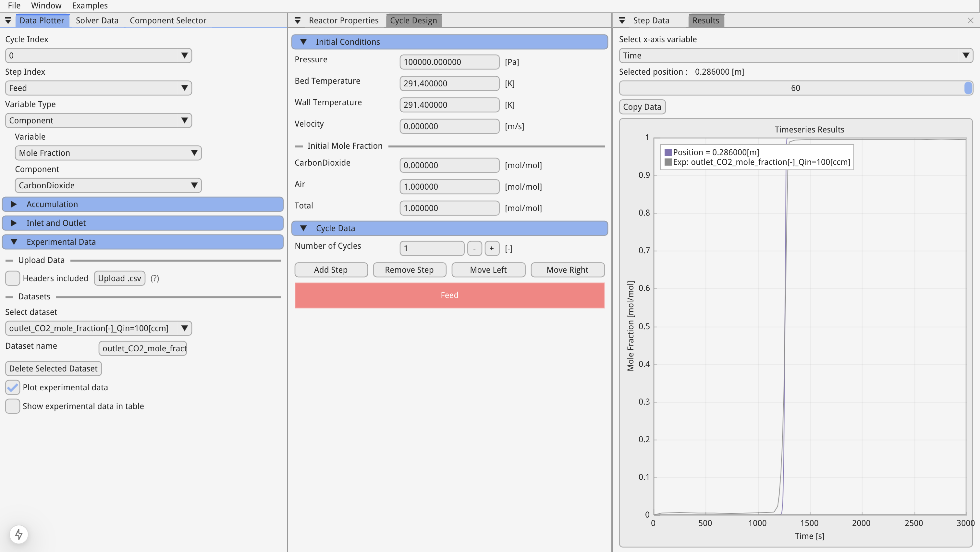The height and width of the screenshot is (552, 980).
Task: Click the minus button for Number of Cycles
Action: tap(474, 249)
